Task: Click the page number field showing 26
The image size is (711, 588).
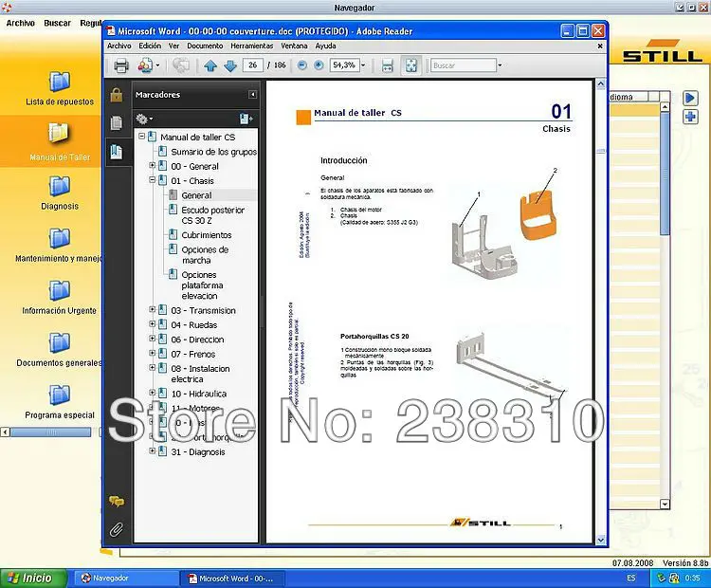Action: [x=252, y=65]
